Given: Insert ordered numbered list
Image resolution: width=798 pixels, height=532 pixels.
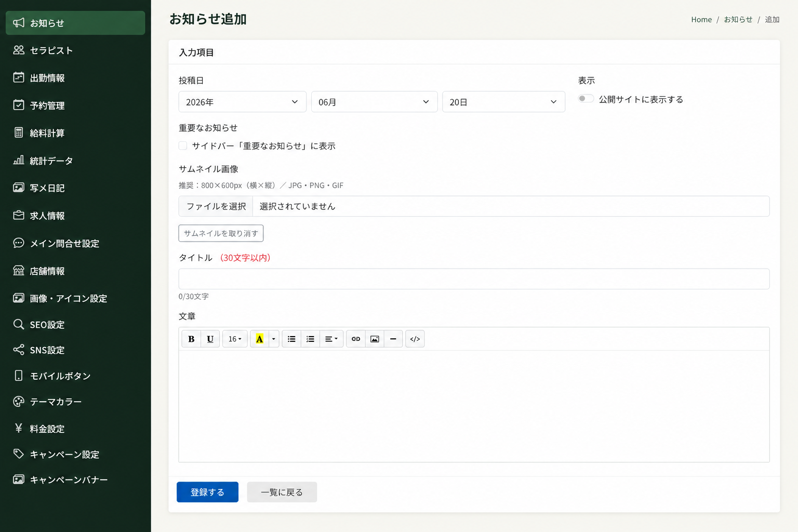Looking at the screenshot, I should (310, 339).
